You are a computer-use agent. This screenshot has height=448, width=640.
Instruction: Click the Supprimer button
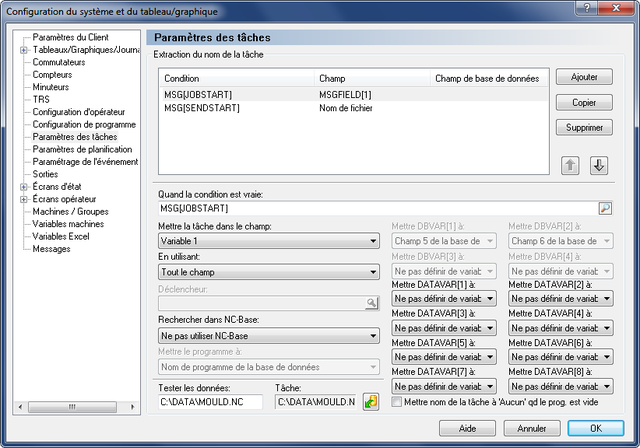point(584,127)
